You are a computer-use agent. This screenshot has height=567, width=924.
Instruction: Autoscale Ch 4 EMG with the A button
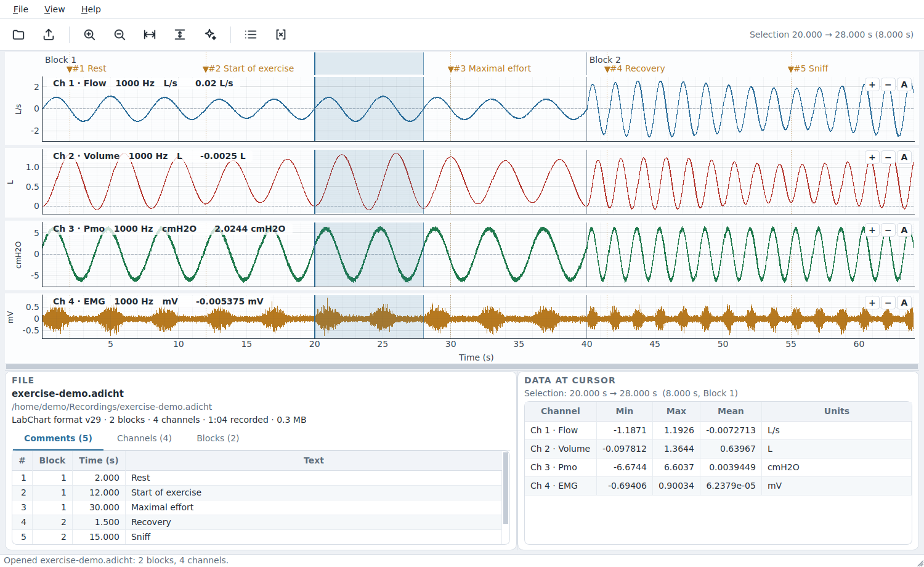click(904, 303)
